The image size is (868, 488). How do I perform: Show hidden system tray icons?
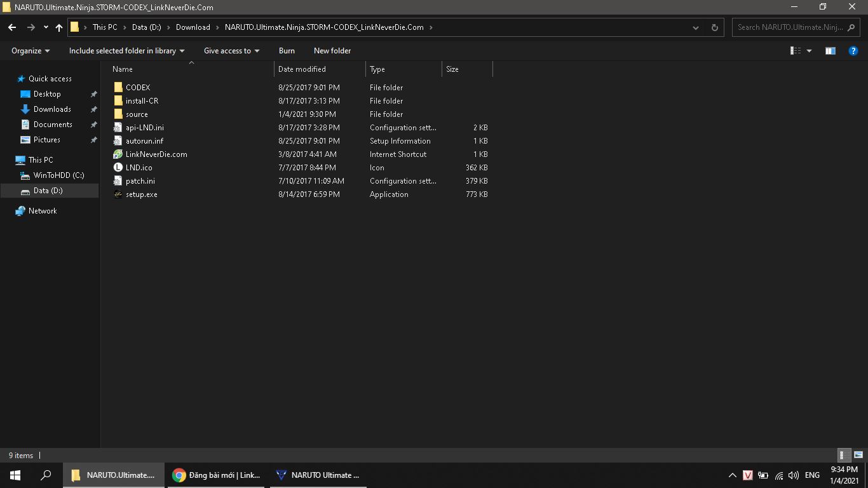click(x=732, y=475)
